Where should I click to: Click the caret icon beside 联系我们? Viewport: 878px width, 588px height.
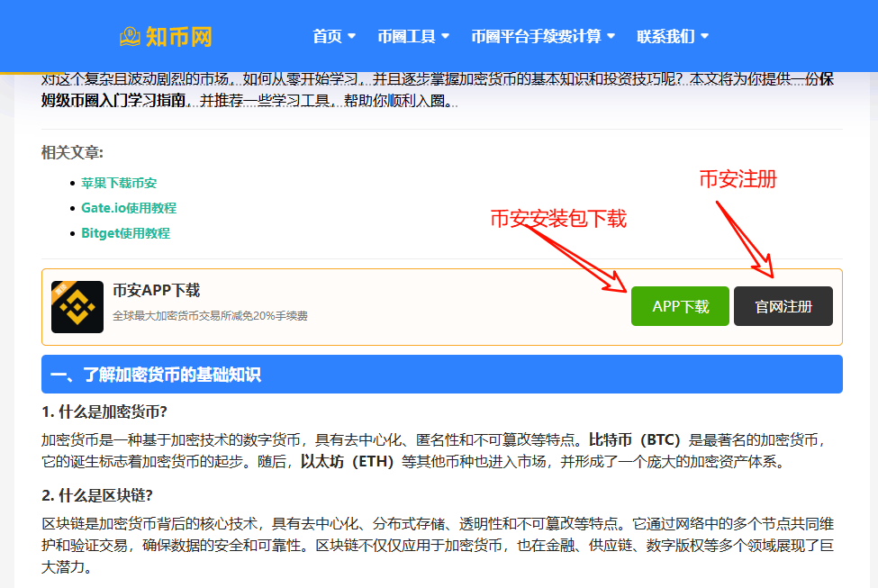pos(703,36)
